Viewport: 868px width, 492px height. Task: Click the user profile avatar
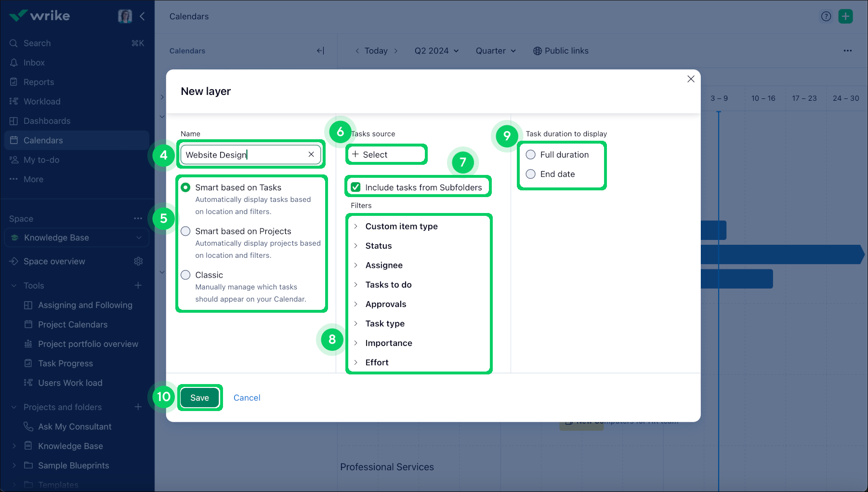pyautogui.click(x=125, y=16)
